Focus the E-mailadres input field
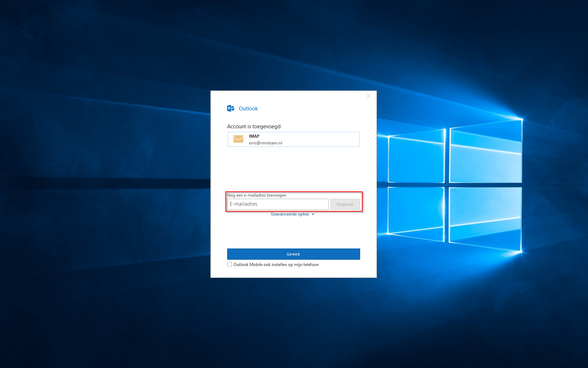Viewport: 588px width, 368px height. pos(278,204)
